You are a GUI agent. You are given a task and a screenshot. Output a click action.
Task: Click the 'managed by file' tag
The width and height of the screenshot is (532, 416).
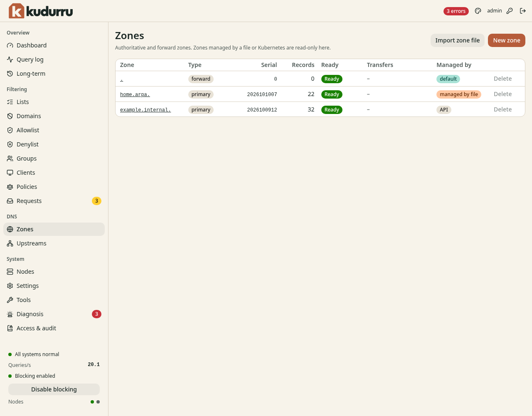[x=459, y=94]
